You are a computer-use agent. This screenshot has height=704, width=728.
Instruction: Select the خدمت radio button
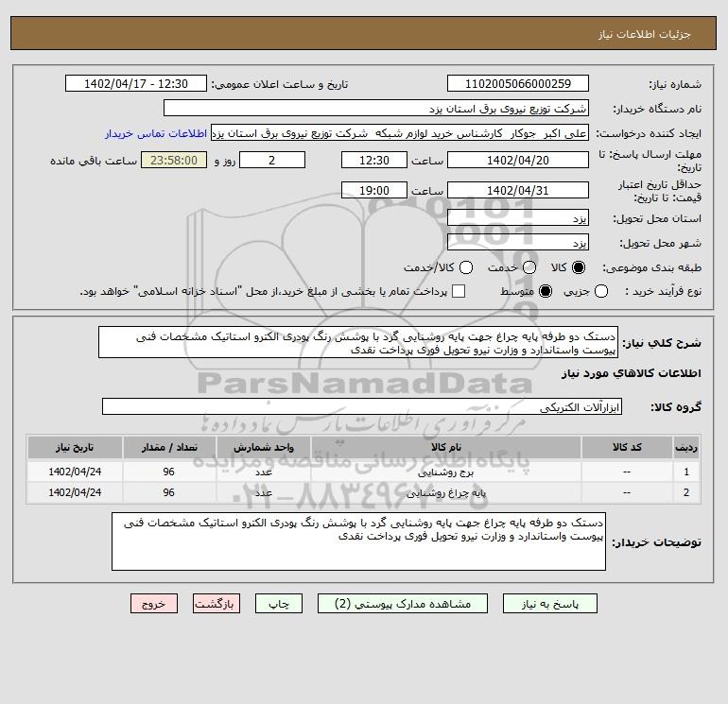point(529,267)
